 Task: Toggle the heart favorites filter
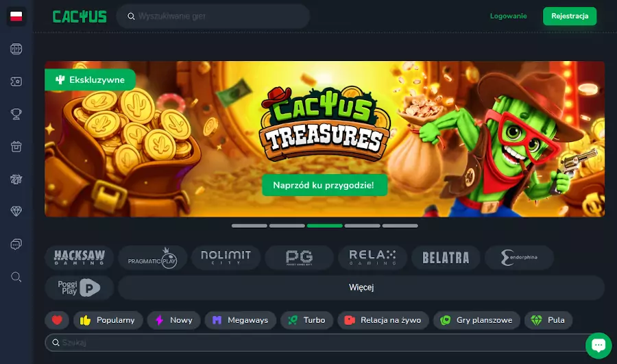[57, 320]
